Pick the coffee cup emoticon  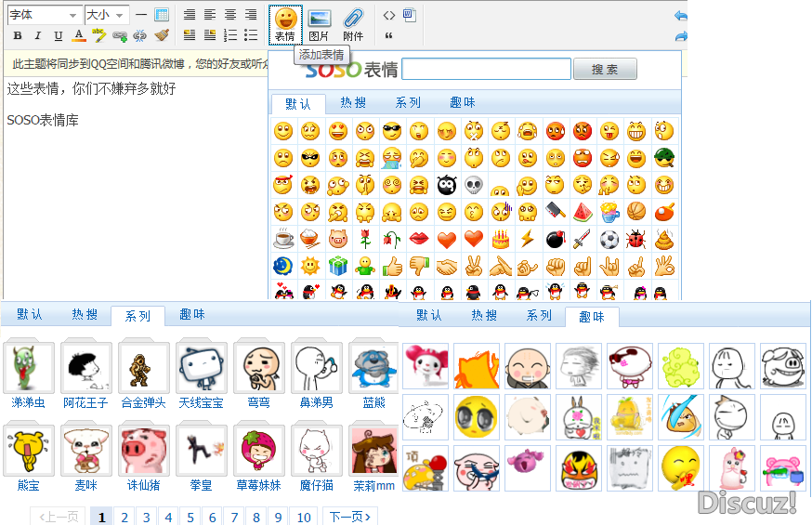(x=283, y=239)
